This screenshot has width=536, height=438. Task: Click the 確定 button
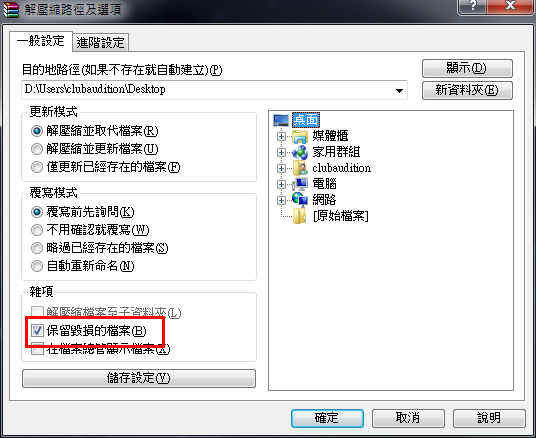point(327,418)
